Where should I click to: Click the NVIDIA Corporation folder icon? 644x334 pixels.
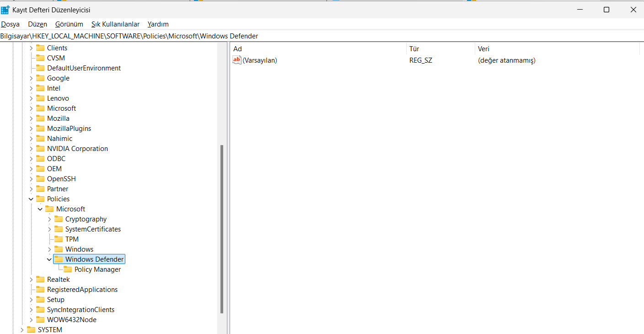tap(40, 149)
